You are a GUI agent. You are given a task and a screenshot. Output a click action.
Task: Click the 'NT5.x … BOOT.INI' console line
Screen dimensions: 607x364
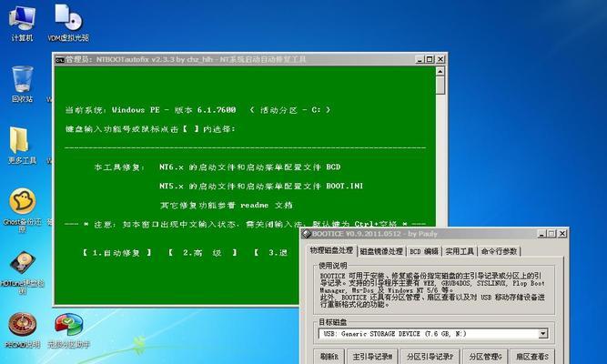click(x=261, y=187)
